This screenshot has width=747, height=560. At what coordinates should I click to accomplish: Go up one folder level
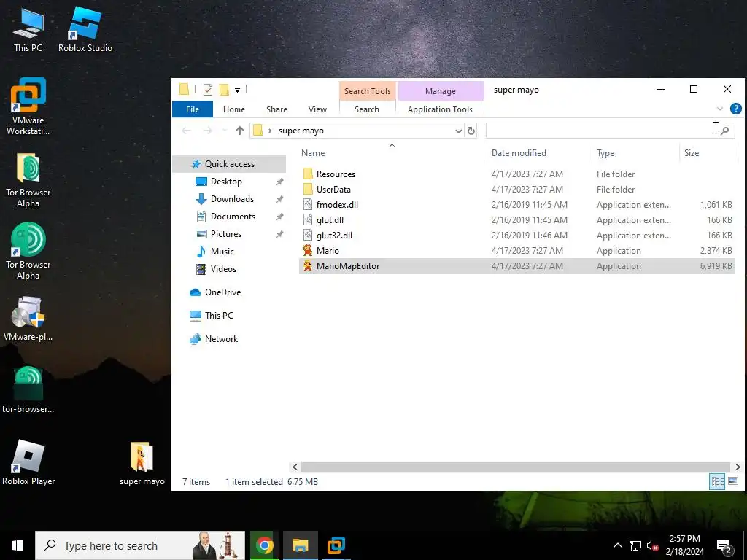click(239, 131)
